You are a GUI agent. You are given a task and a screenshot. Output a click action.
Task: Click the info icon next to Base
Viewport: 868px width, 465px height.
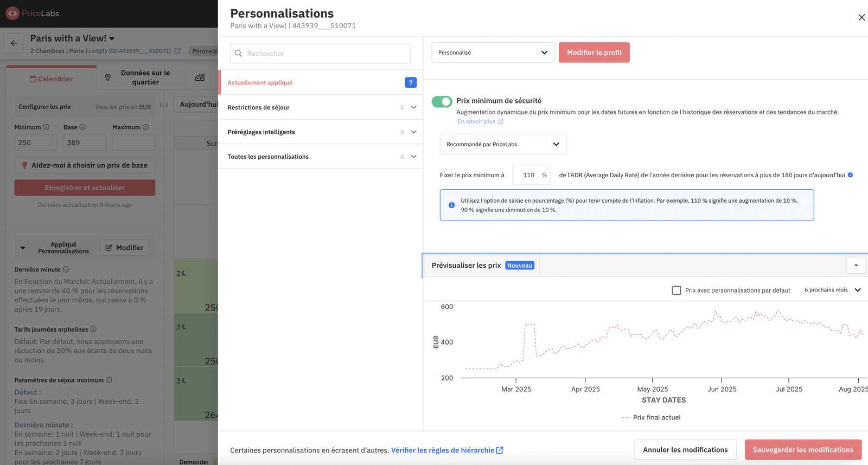pyautogui.click(x=82, y=127)
